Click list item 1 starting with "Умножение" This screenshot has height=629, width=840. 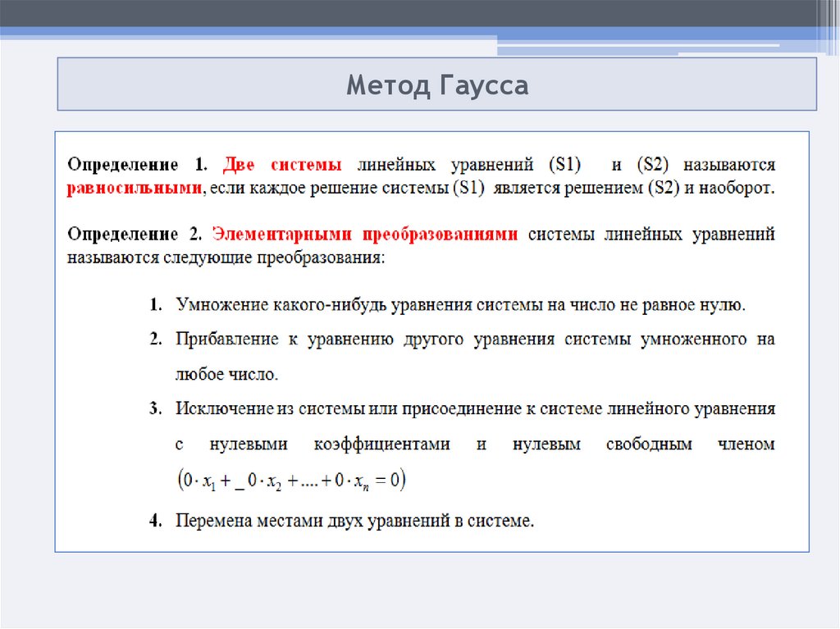459,305
